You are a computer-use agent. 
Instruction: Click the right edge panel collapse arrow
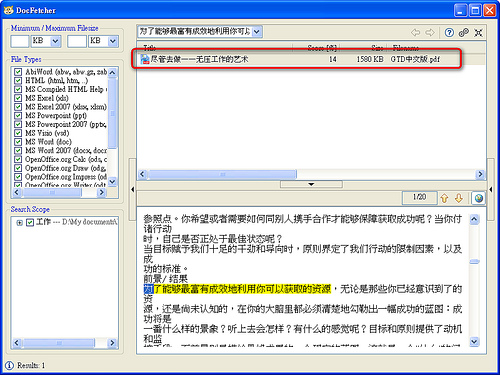(490, 189)
